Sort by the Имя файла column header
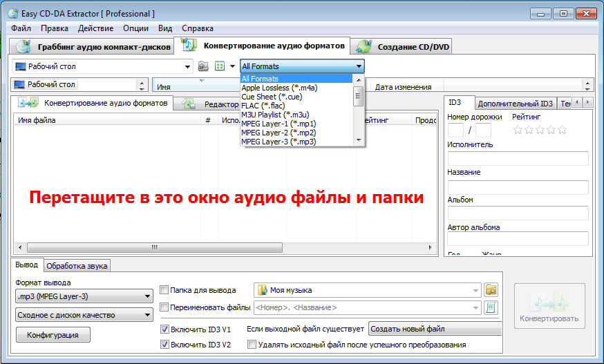This screenshot has height=364, width=604. click(x=107, y=120)
